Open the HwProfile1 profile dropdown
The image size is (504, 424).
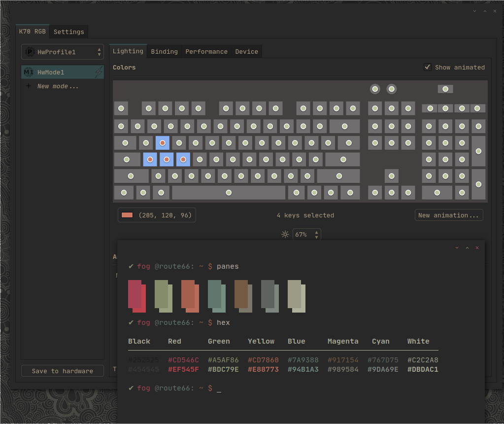coord(63,52)
